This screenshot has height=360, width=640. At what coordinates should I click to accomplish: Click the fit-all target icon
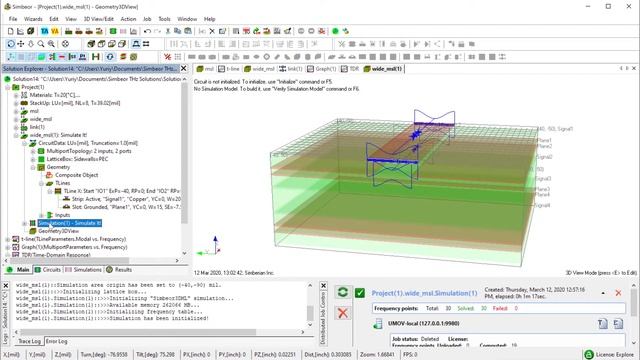pyautogui.click(x=65, y=44)
